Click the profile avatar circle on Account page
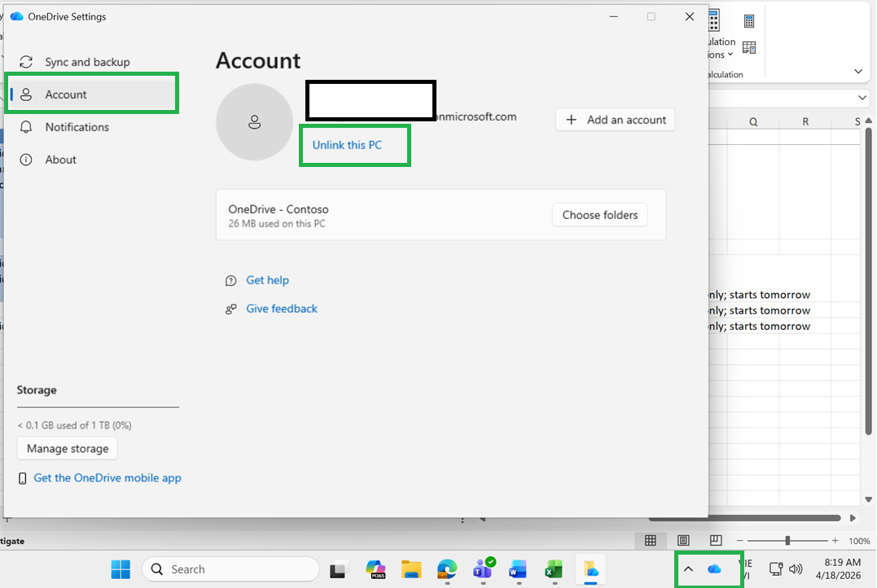 point(255,122)
